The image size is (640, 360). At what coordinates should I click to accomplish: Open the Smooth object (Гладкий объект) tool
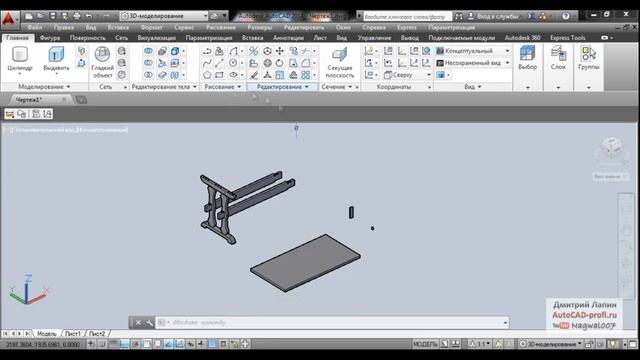click(x=102, y=62)
